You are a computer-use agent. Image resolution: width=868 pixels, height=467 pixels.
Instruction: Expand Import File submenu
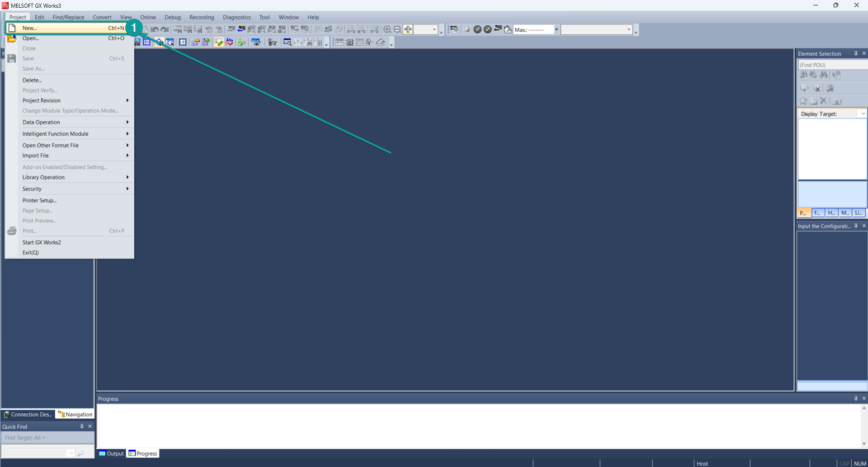69,156
